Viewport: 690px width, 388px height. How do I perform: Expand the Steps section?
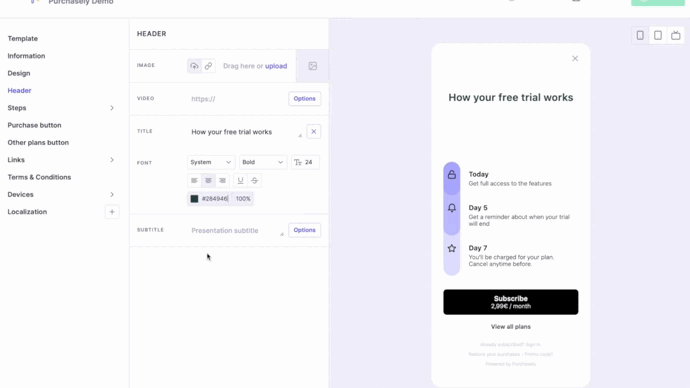(112, 108)
